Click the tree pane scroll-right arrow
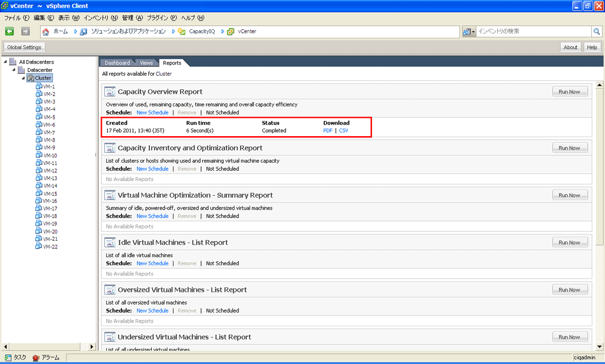The height and width of the screenshot is (364, 605). tap(92, 346)
